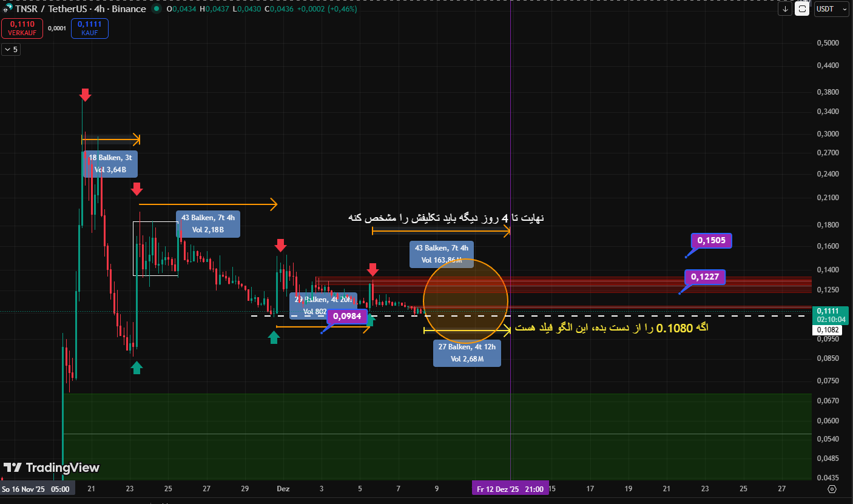
Task: Click the blue KAUF buy button
Action: [x=89, y=29]
